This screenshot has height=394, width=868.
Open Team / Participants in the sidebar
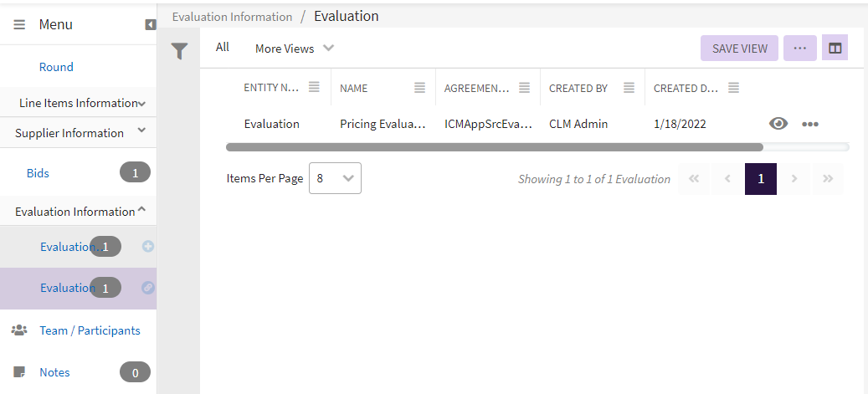(90, 330)
